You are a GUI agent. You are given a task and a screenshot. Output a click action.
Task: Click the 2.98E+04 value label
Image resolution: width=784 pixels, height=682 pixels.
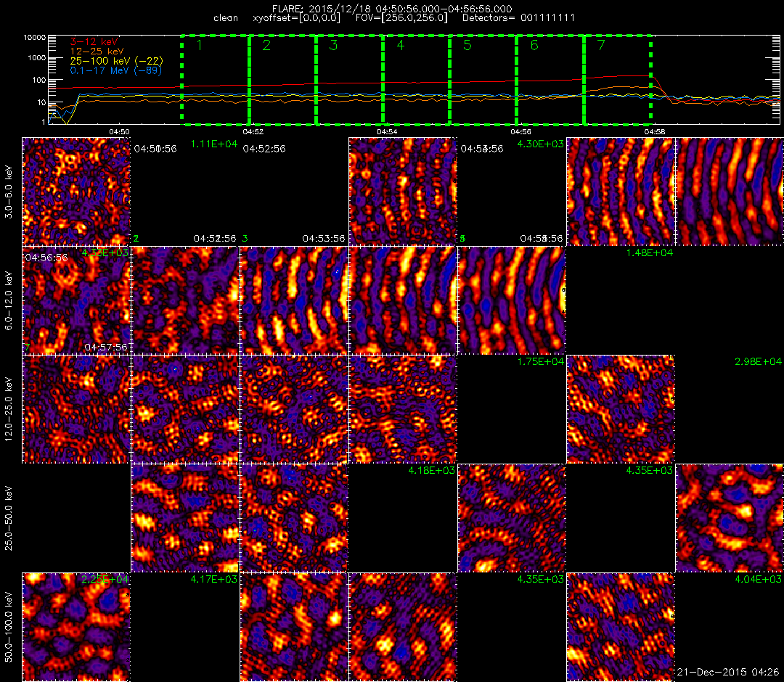coord(758,362)
